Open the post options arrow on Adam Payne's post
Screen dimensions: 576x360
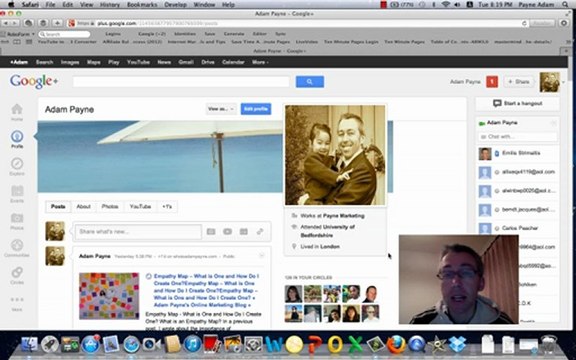click(x=262, y=256)
